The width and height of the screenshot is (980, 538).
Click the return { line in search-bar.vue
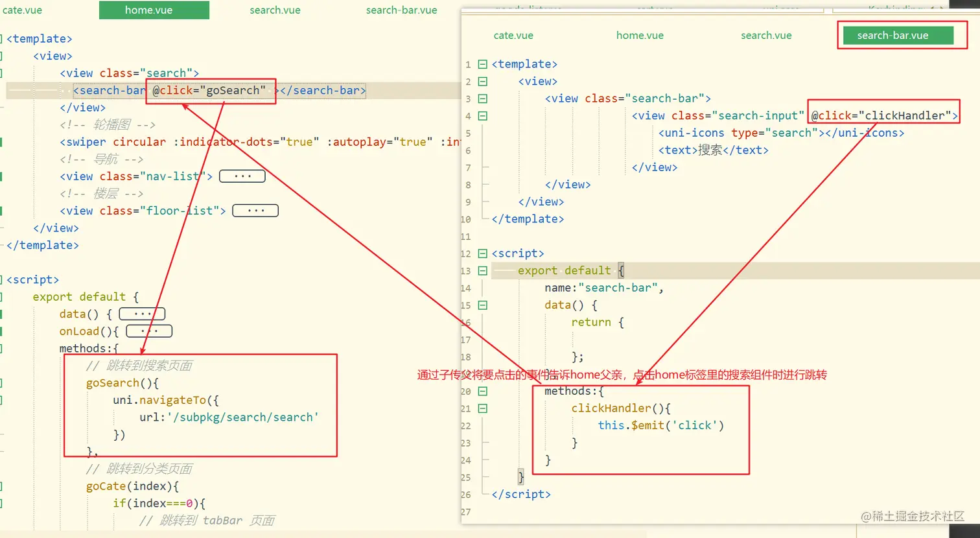[x=598, y=322]
